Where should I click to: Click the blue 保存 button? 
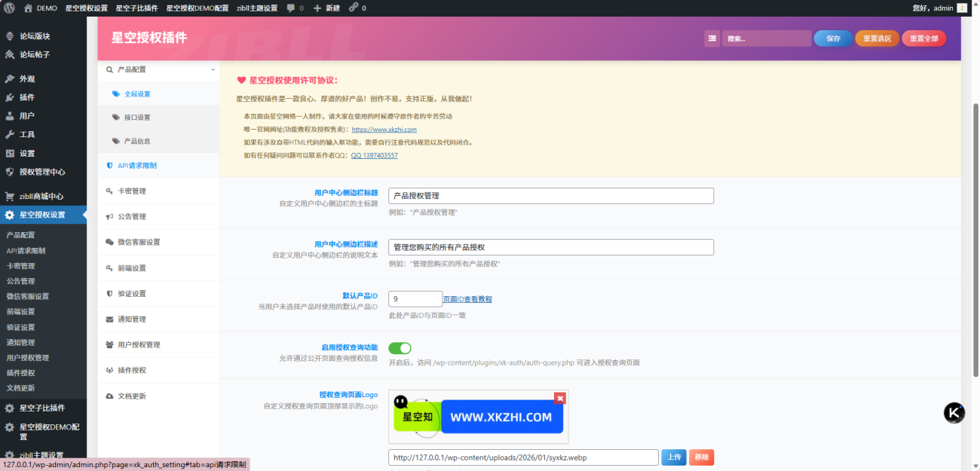click(833, 38)
